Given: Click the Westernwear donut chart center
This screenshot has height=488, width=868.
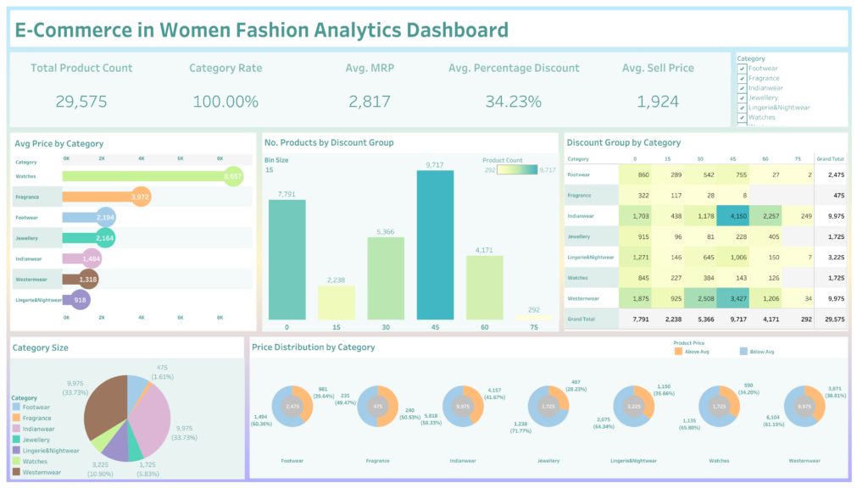Looking at the screenshot, I should pos(804,407).
